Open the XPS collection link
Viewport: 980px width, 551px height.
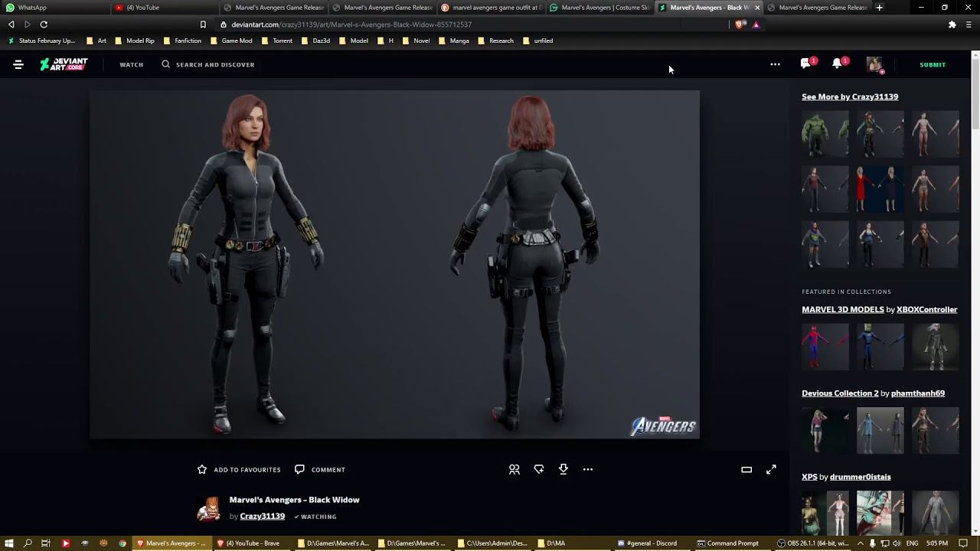coord(809,477)
